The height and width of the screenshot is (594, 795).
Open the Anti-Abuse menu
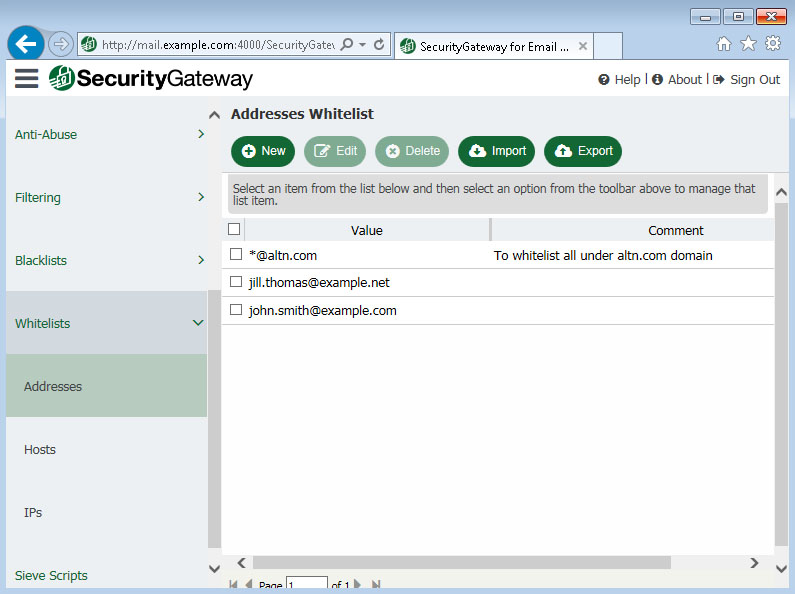point(106,134)
